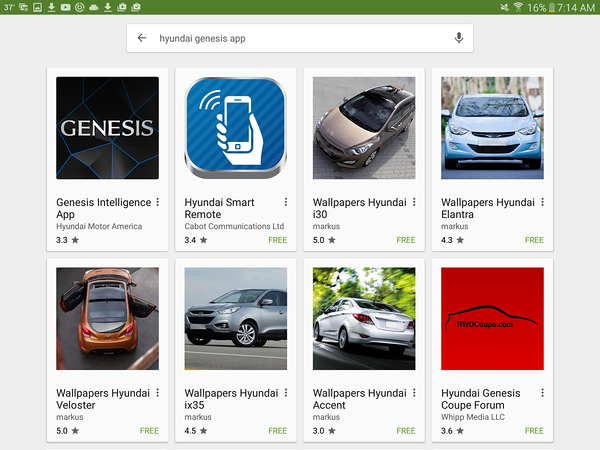Select the 'Wallpapers Hyundai Accent' title
The image size is (600, 450).
[x=359, y=399]
